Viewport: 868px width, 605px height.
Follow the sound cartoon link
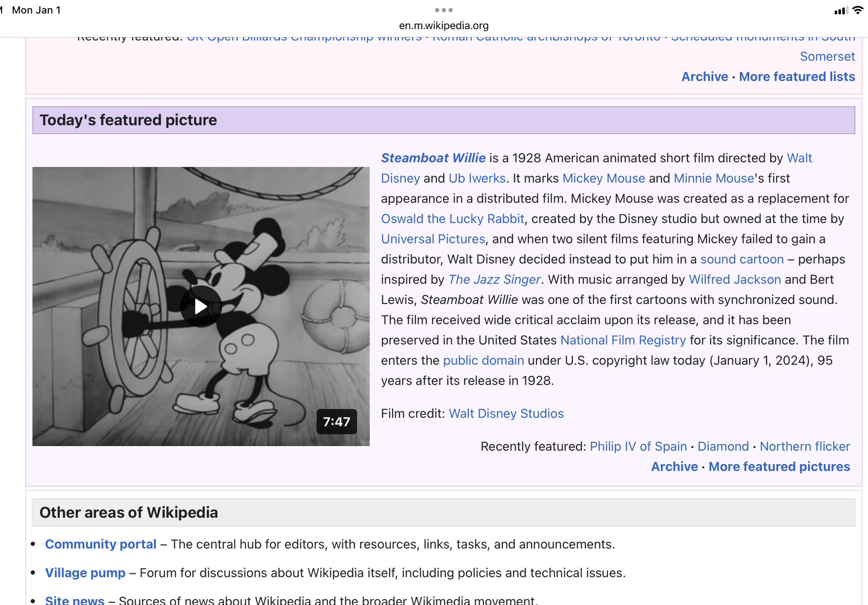tap(742, 259)
